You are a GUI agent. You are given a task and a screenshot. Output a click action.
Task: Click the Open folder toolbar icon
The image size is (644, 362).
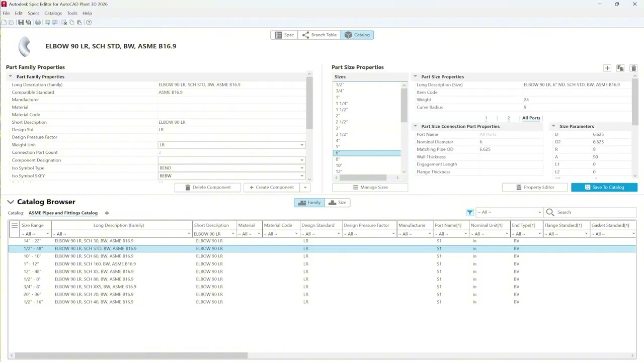(11, 22)
